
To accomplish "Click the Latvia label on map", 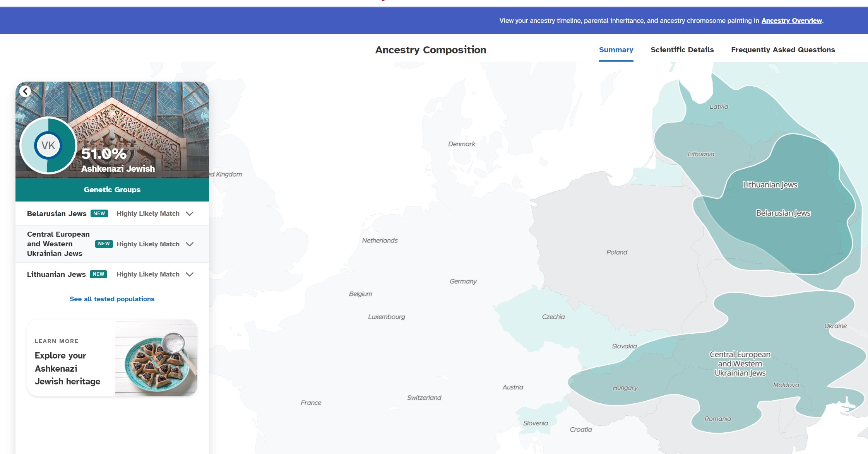I will (719, 106).
